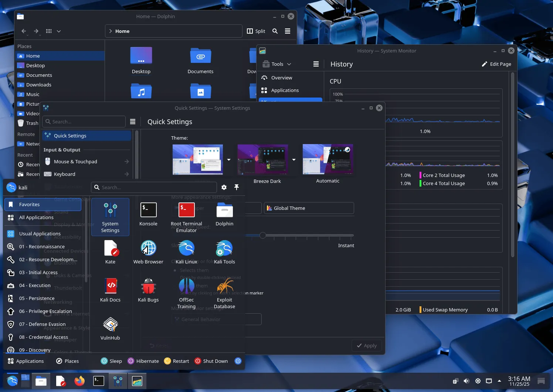553x392 pixels.
Task: Select the Automatic global theme
Action: click(x=328, y=159)
